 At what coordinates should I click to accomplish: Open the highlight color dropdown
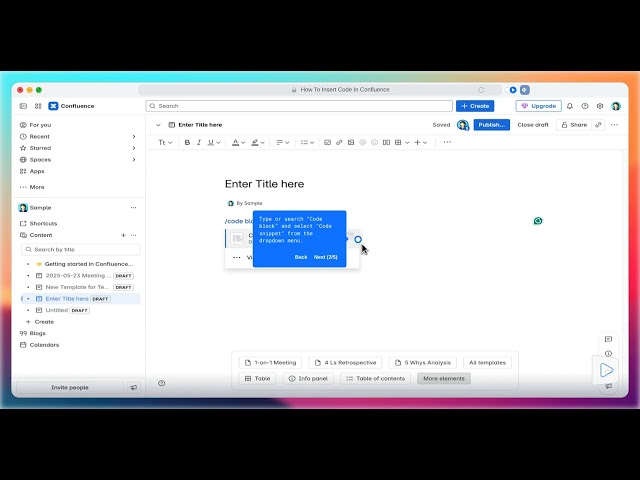pos(258,142)
